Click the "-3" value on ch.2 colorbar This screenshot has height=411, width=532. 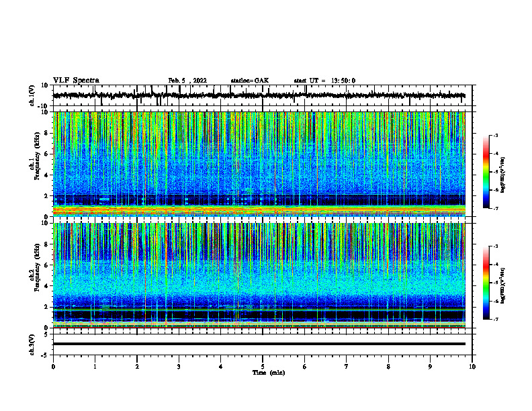(x=495, y=246)
